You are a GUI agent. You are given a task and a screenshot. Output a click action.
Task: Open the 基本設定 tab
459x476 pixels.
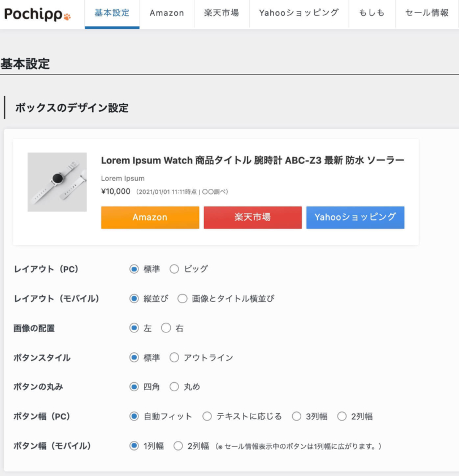coord(112,14)
